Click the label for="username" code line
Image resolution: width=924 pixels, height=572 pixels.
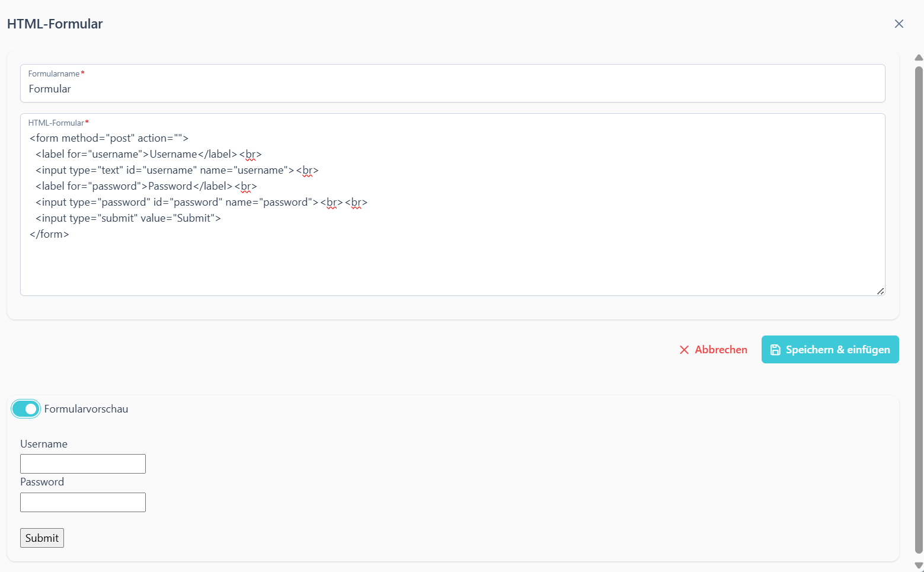148,154
